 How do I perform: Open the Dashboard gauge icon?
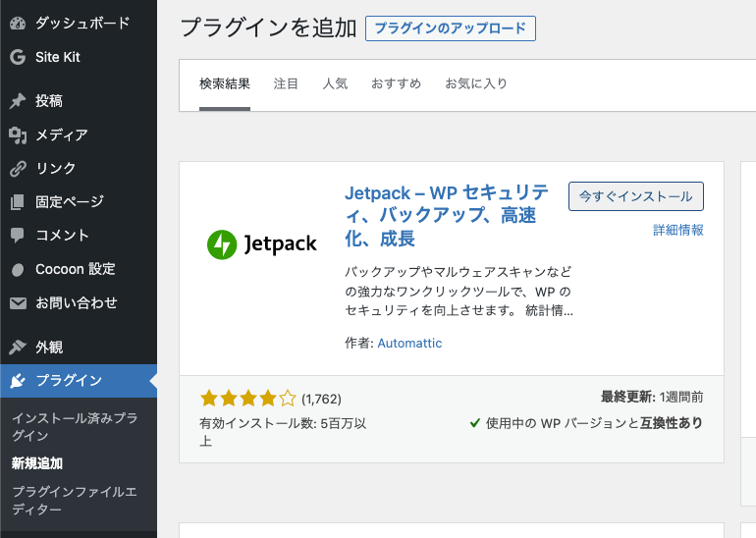[x=18, y=24]
